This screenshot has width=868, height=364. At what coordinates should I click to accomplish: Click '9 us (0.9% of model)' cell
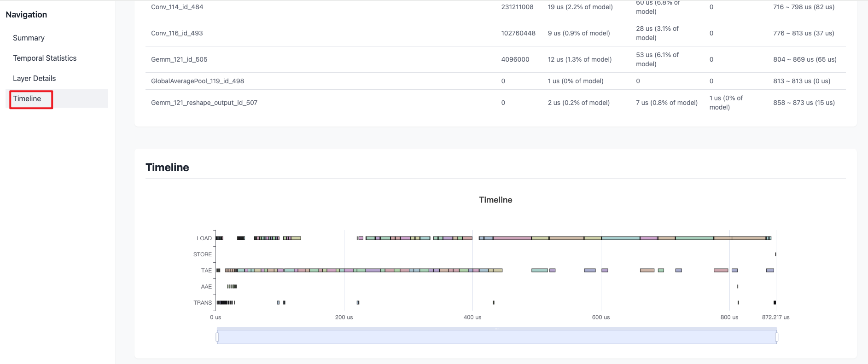coord(579,33)
